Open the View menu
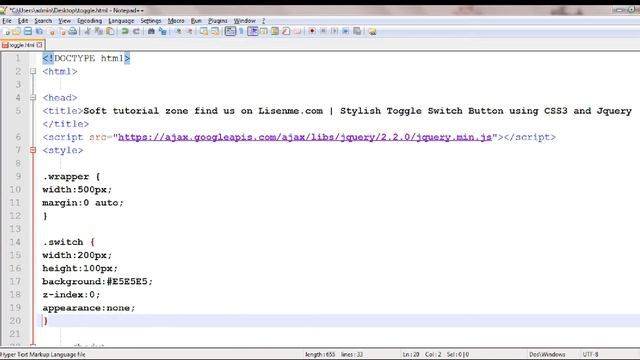640x360 pixels. (x=64, y=21)
